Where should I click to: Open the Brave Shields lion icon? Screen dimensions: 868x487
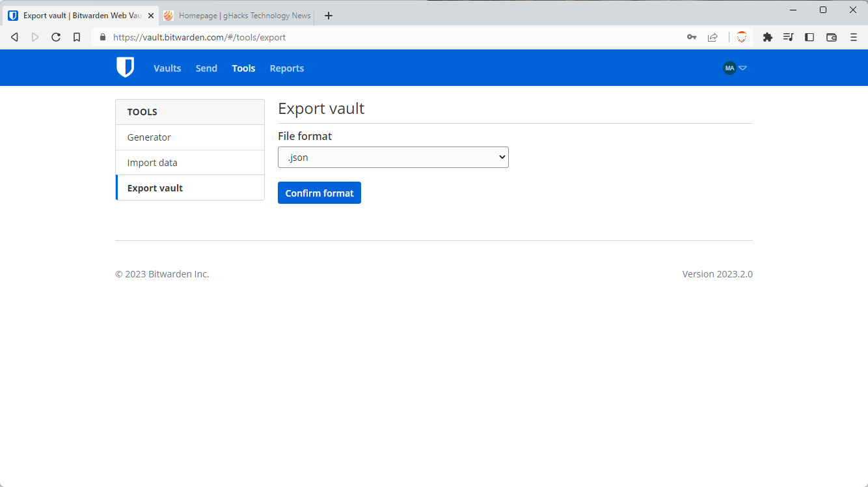741,37
